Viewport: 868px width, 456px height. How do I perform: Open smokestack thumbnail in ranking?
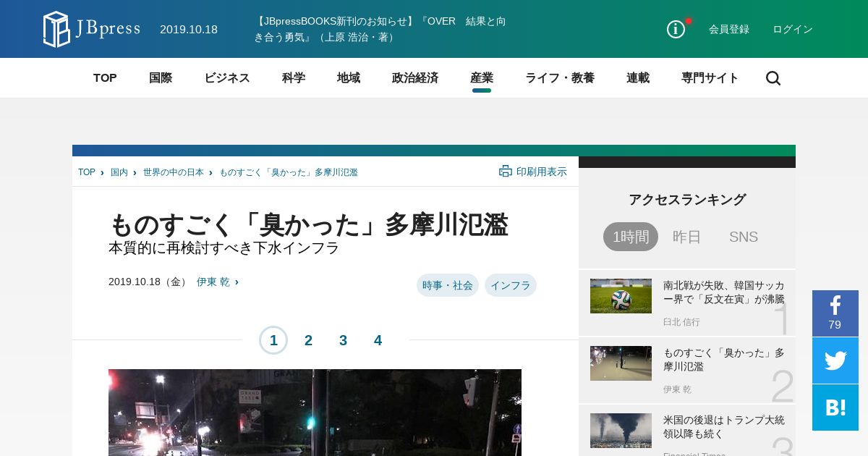(621, 431)
